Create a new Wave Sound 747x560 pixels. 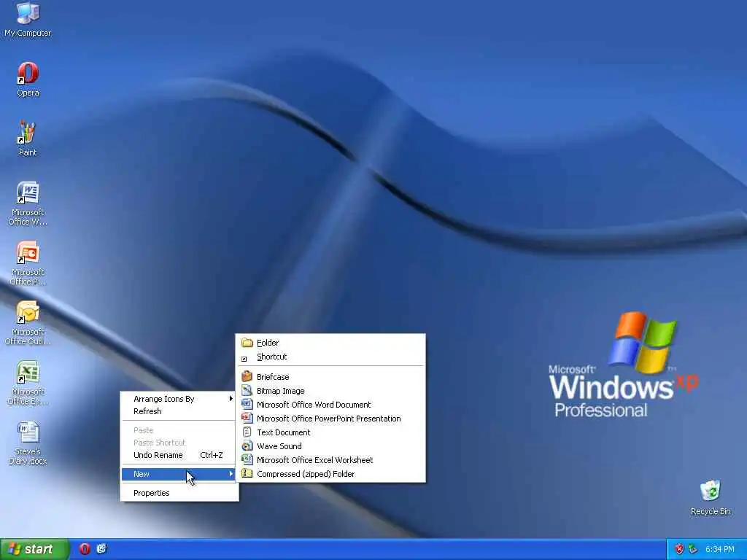pos(330,446)
